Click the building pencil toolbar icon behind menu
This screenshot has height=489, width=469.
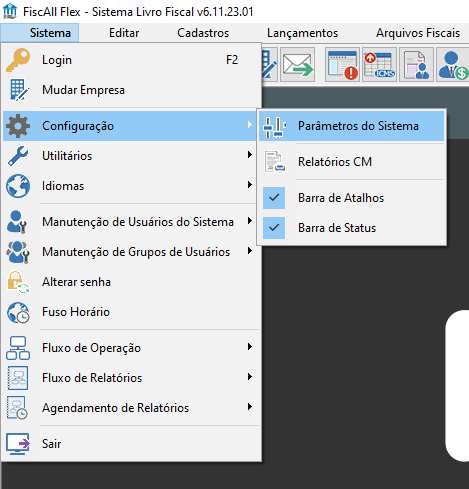(270, 65)
